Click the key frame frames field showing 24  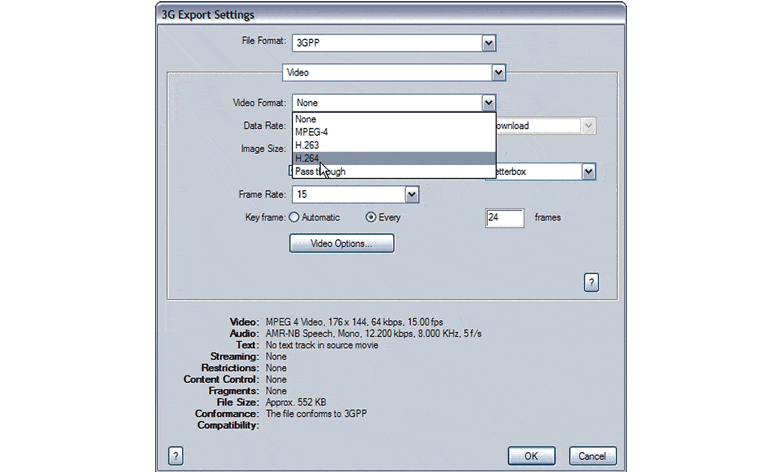click(504, 218)
